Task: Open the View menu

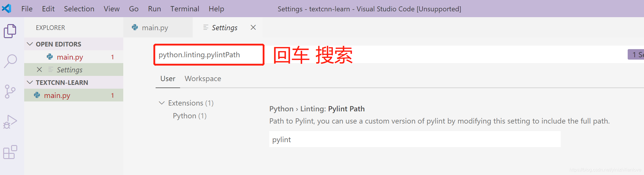Action: [x=112, y=9]
